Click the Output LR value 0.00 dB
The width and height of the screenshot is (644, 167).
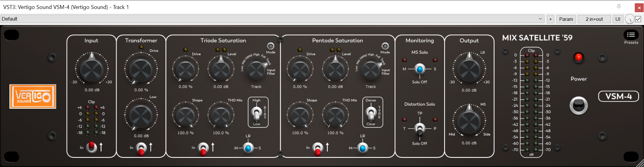pos(469,90)
